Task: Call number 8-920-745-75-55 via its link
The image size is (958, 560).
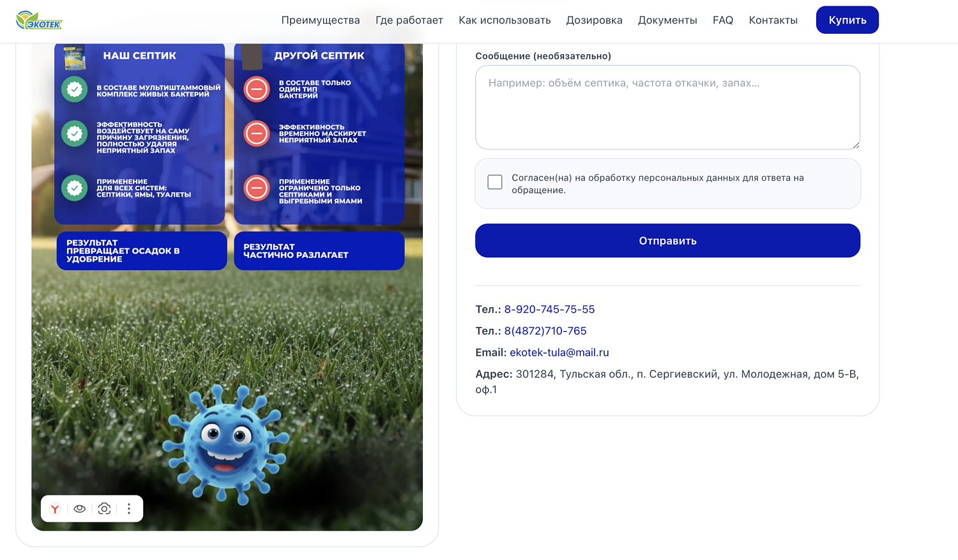Action: pos(549,309)
